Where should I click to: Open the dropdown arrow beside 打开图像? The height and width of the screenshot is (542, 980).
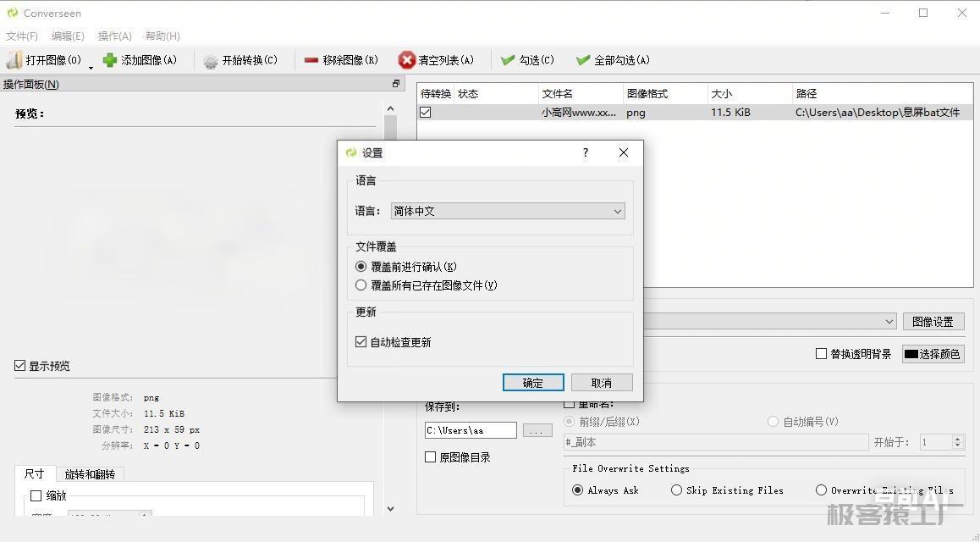[x=91, y=67]
